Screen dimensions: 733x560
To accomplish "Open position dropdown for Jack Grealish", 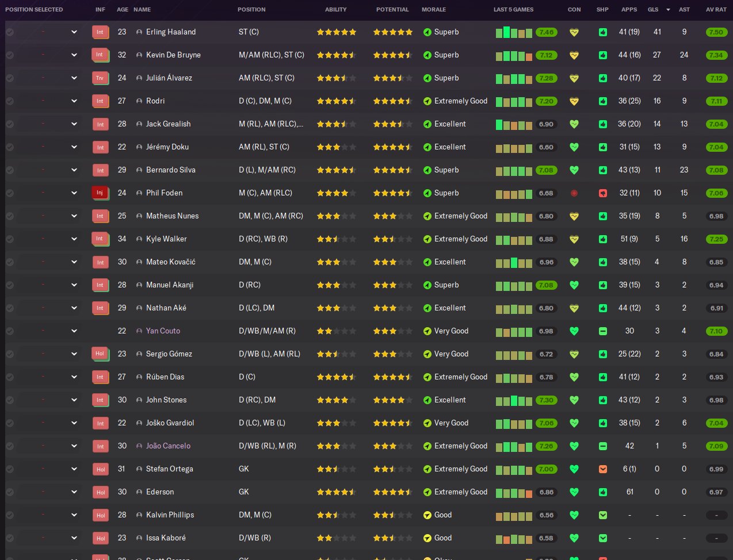I will tap(74, 124).
